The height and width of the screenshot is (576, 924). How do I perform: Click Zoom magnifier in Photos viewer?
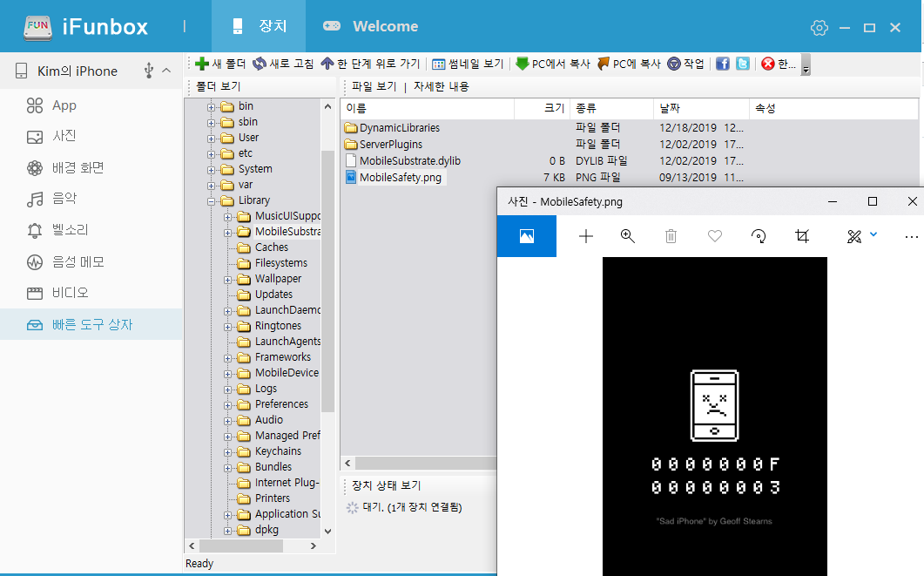click(628, 236)
